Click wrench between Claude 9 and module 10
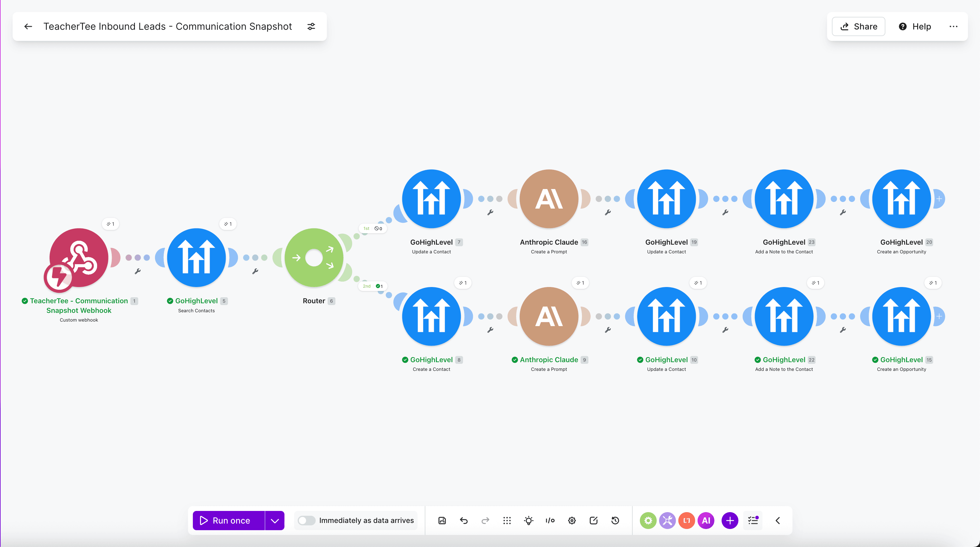 pyautogui.click(x=608, y=330)
